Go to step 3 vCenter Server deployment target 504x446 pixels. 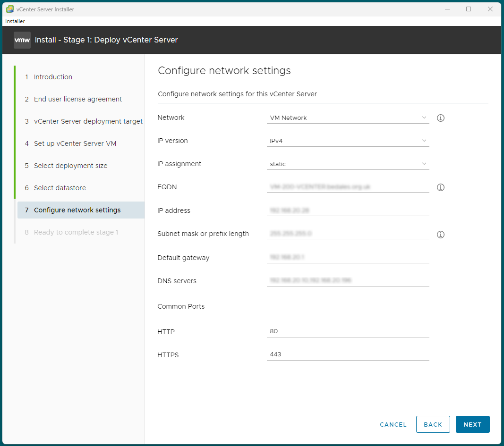coord(80,121)
